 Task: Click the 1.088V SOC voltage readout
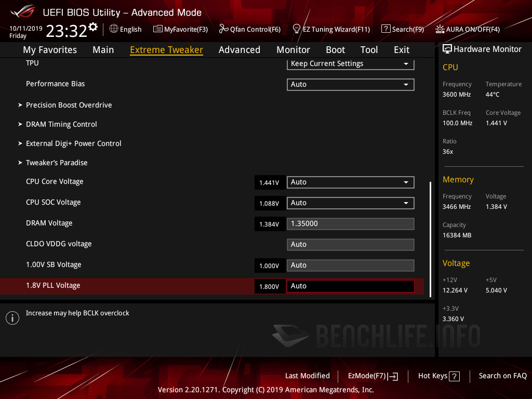(x=270, y=203)
